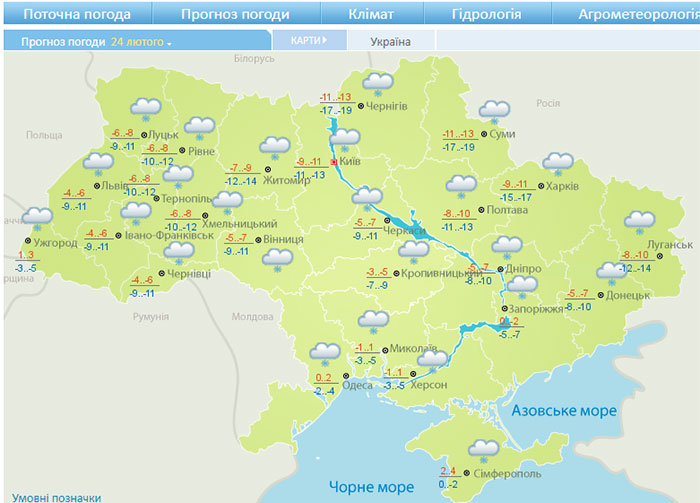Click the snow cloud icon near Харків
This screenshot has height=503, width=700.
tap(557, 163)
